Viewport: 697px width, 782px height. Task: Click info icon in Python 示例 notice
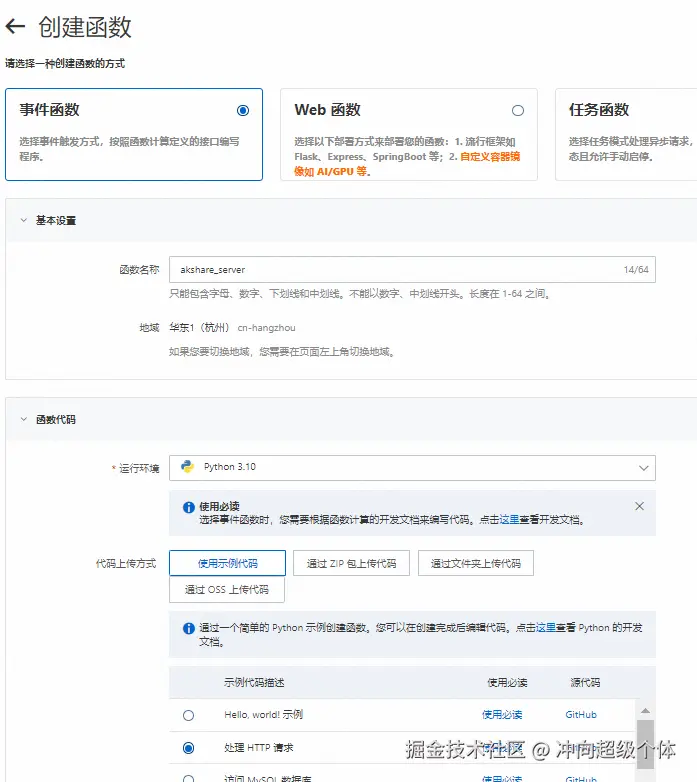point(188,628)
